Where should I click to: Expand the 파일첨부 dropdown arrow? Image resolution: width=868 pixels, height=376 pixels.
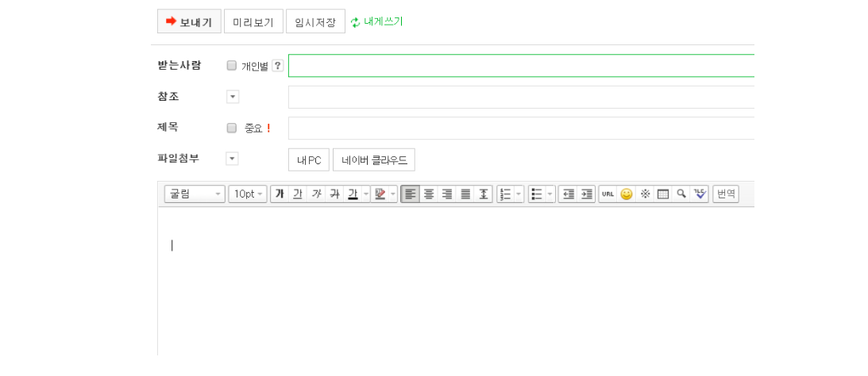point(233,159)
